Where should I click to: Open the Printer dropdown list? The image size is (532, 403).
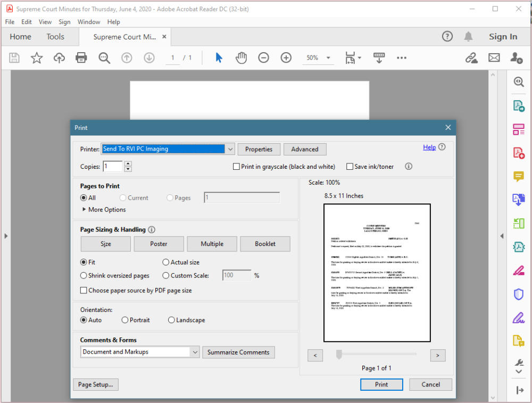click(x=230, y=149)
